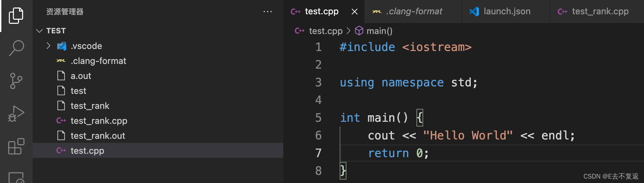The height and width of the screenshot is (183, 644).
Task: Click the opening brace after main()
Action: coord(420,118)
